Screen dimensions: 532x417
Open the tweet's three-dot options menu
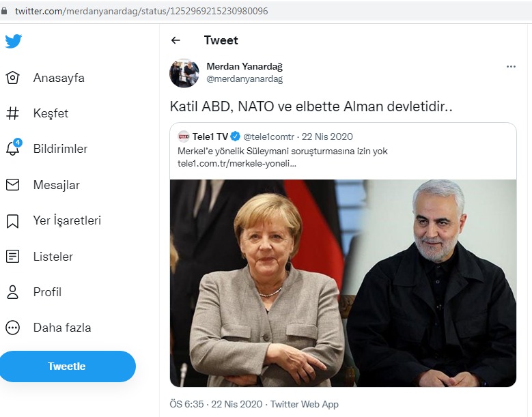pos(511,67)
